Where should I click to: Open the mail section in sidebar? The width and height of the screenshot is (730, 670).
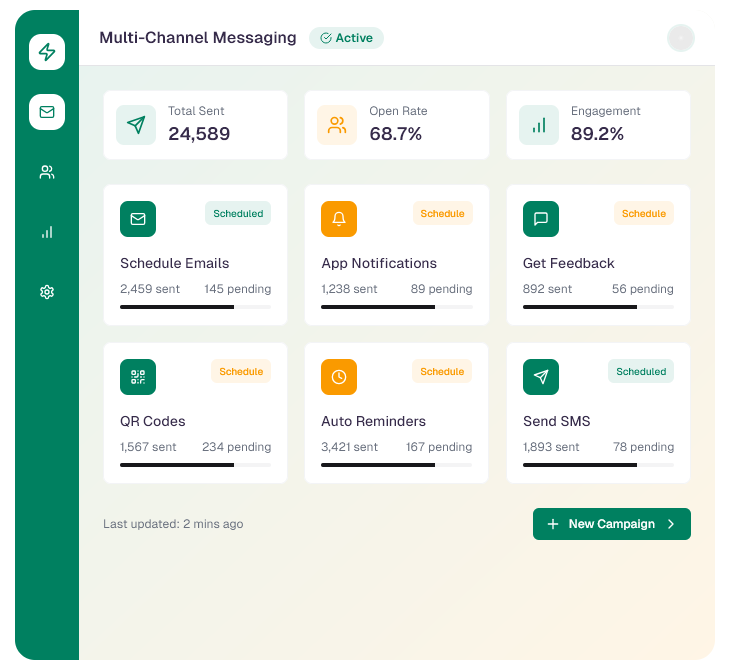click(x=47, y=112)
